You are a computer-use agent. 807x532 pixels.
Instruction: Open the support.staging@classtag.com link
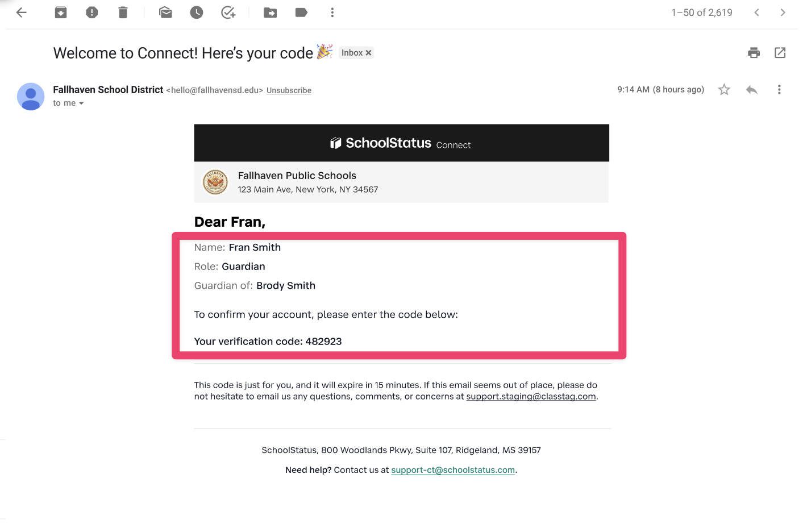[531, 397]
